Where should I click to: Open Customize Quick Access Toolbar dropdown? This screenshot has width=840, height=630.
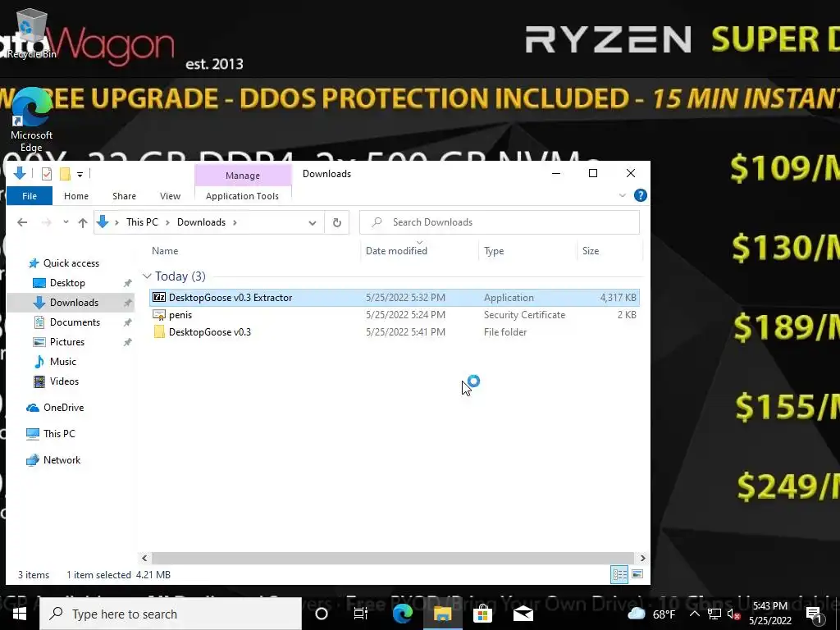80,174
